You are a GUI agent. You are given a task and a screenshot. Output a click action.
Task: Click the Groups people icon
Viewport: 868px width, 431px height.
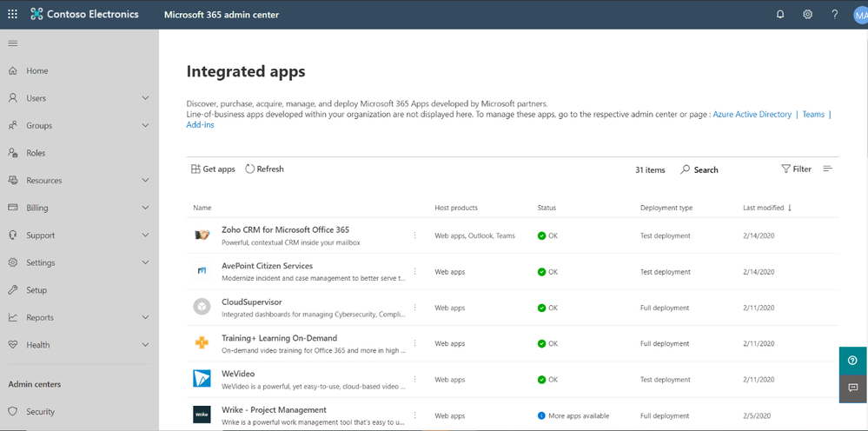click(x=13, y=126)
